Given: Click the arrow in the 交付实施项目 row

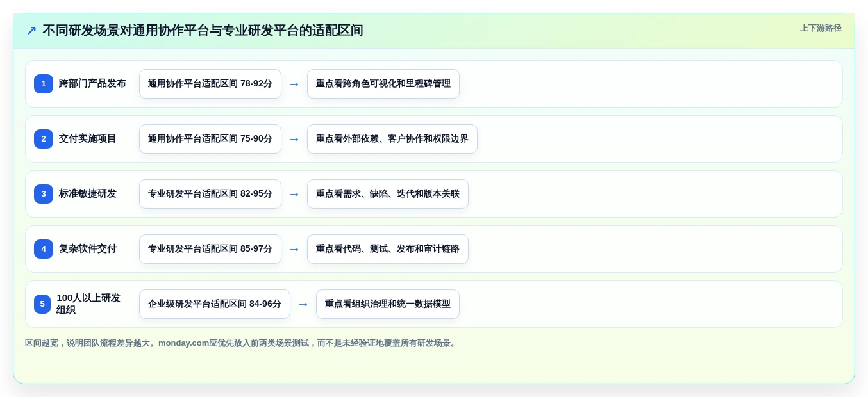Looking at the screenshot, I should pos(294,139).
